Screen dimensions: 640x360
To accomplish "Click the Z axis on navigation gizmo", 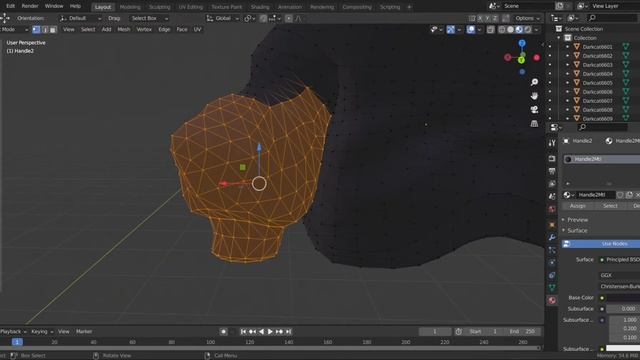I will pos(522,43).
